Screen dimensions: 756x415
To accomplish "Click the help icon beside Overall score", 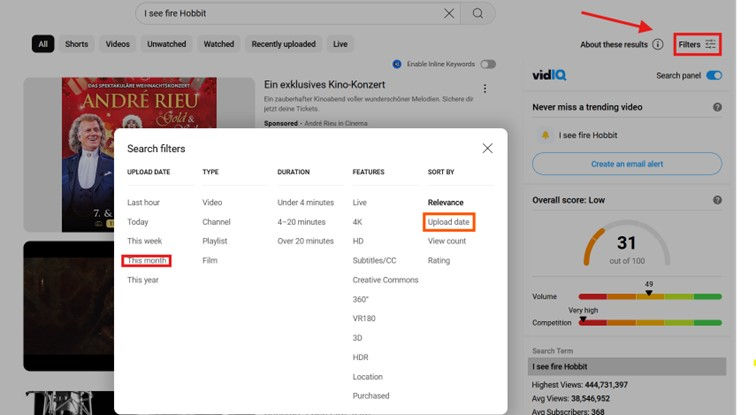I will click(x=717, y=200).
